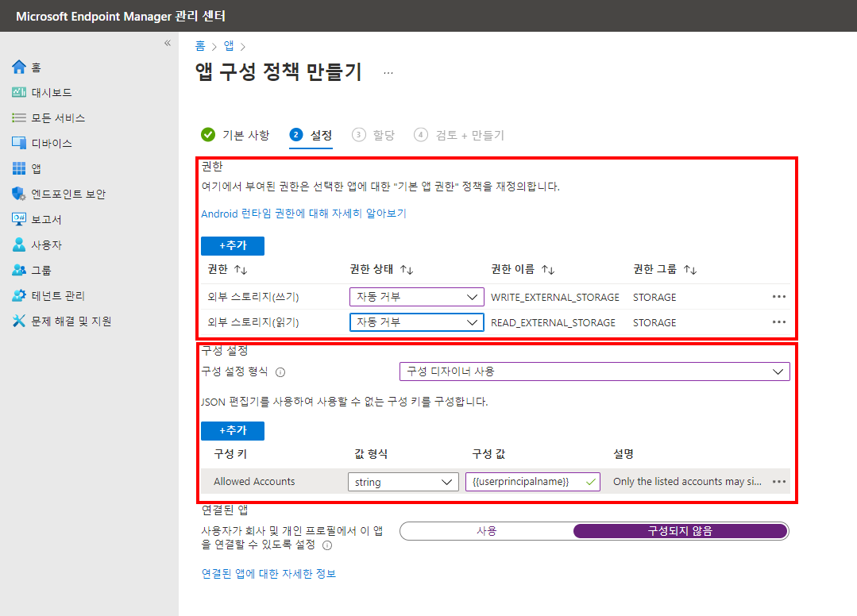857x616 pixels.
Task: Click the Users (사용자) icon
Action: [19, 244]
